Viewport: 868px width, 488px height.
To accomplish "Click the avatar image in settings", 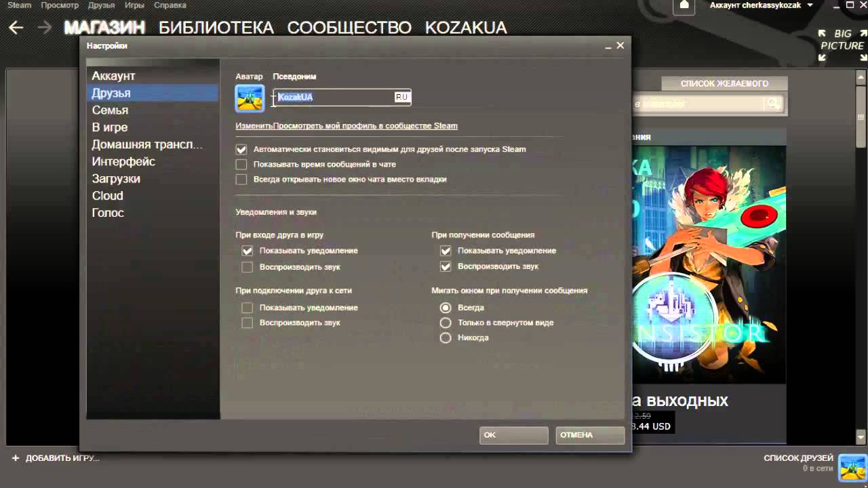I will (250, 98).
